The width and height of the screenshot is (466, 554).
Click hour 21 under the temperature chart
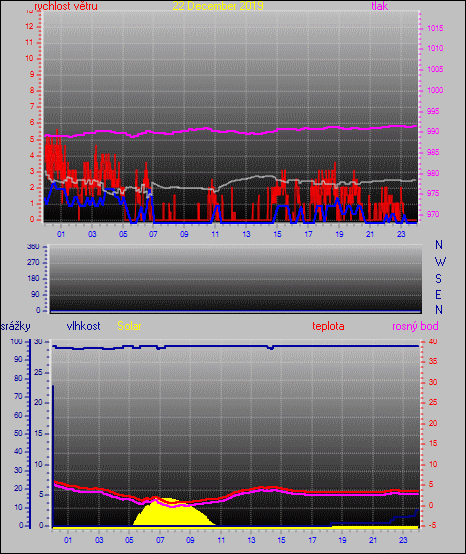(373, 540)
